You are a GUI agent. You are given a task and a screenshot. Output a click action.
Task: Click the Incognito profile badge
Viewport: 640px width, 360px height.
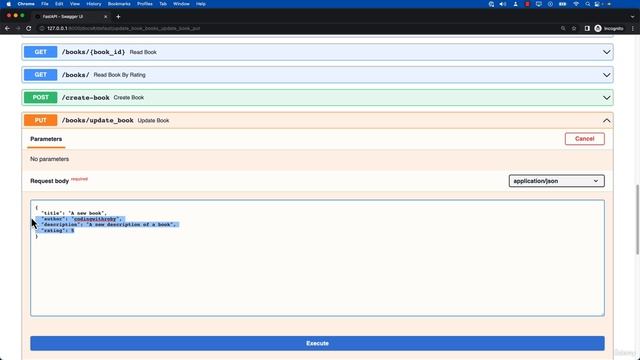[x=609, y=29]
